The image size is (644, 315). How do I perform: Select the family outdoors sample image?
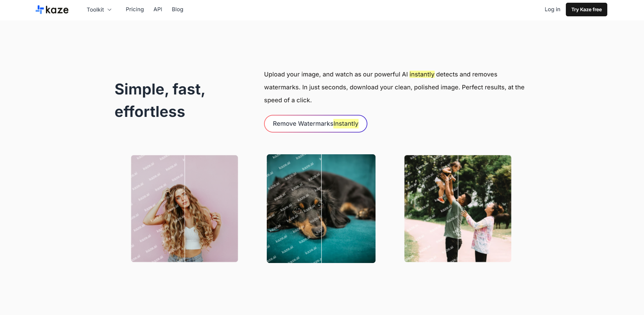point(458,209)
